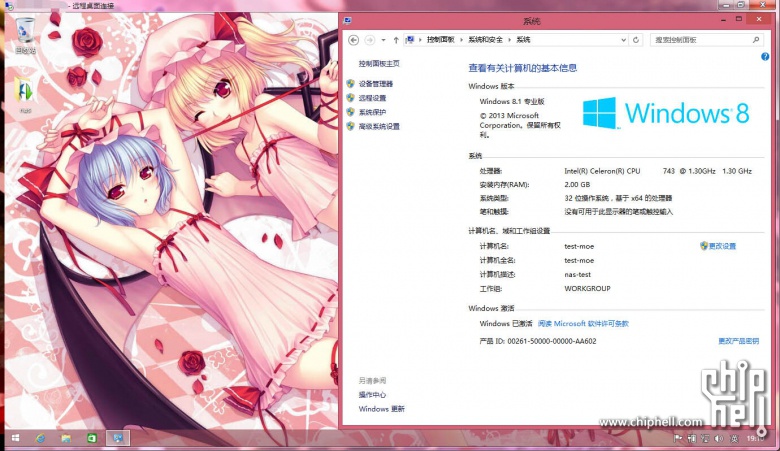Expand the chevron after 控制面板 breadcrumb
780x451 pixels.
(x=461, y=40)
